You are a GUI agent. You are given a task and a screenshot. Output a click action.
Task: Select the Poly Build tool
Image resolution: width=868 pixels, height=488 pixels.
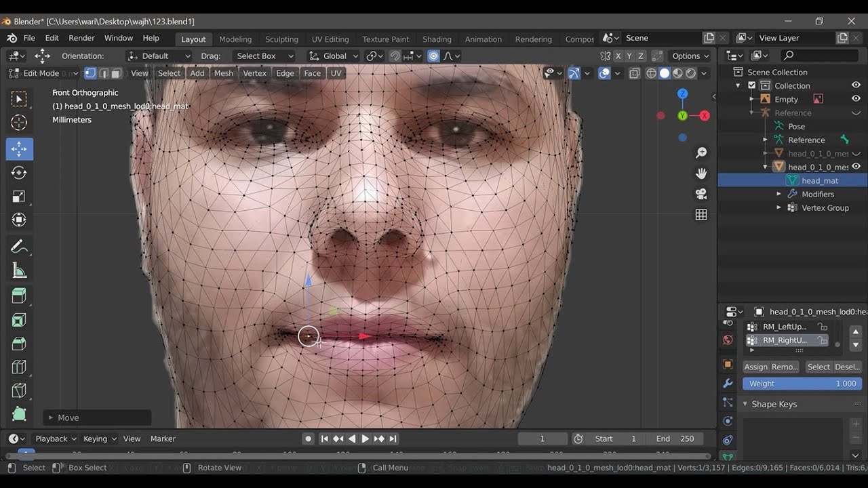[19, 414]
